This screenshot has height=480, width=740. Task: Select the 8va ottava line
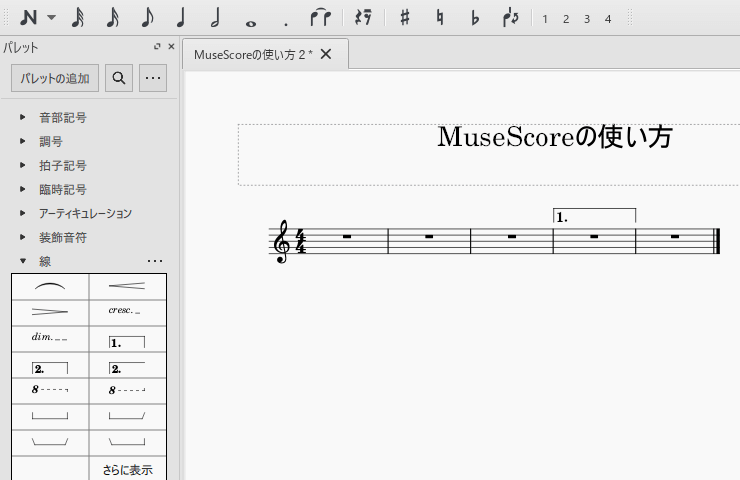(x=50, y=391)
